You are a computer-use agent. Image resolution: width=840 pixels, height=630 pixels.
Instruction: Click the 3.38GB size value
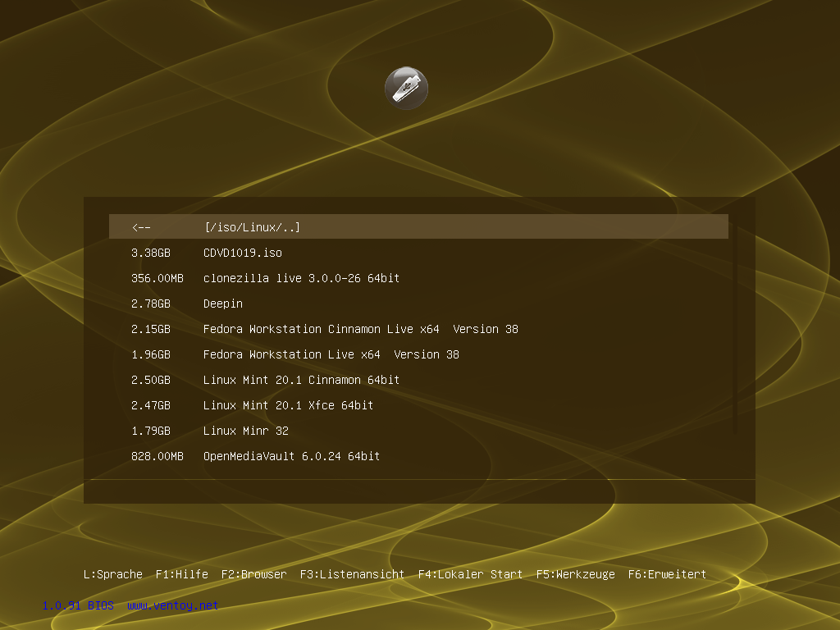[151, 253]
